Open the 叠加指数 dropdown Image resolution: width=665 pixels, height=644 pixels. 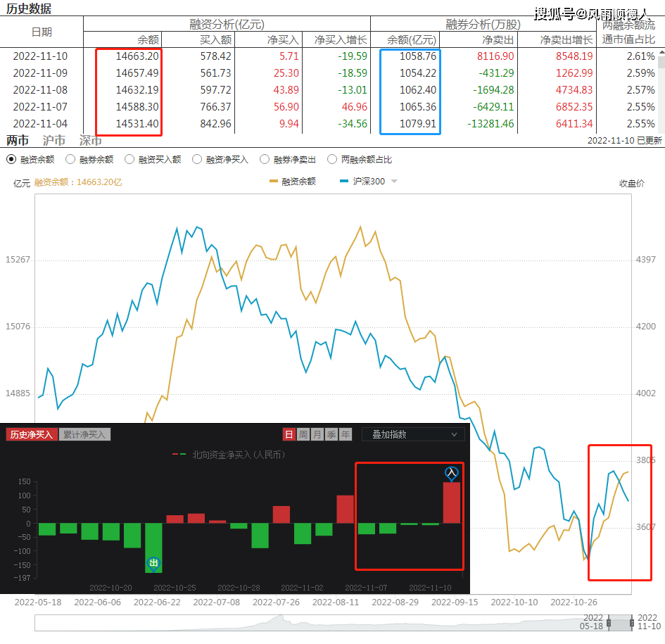pyautogui.click(x=413, y=434)
